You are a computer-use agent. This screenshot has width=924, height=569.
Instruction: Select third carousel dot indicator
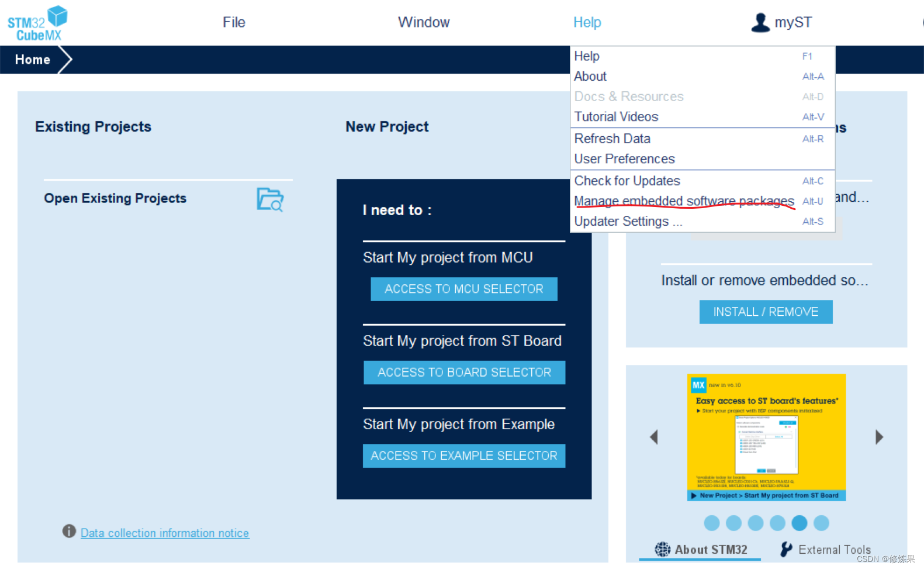point(756,523)
